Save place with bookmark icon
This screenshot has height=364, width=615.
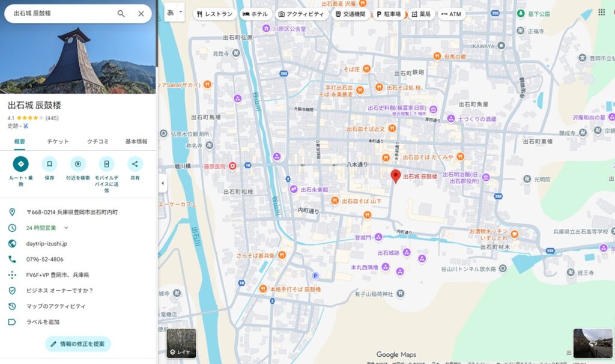pos(49,164)
